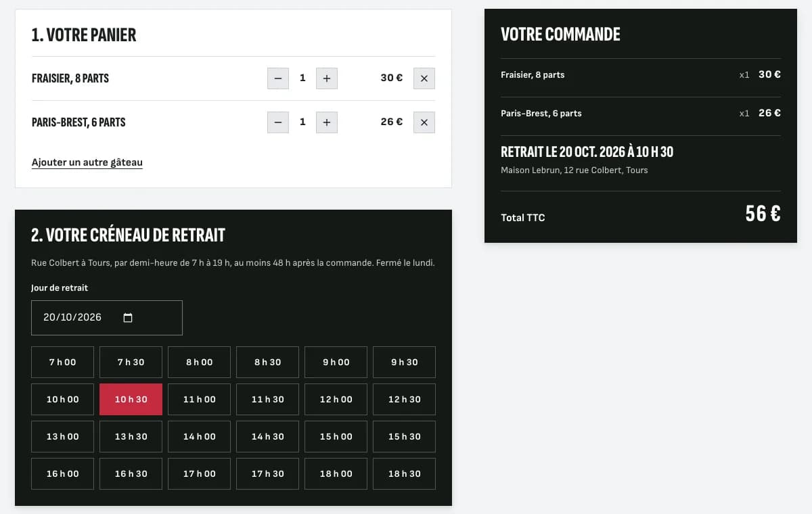The height and width of the screenshot is (514, 812).
Task: Remove Paris-Brest, 6 parts from cart
Action: (424, 122)
